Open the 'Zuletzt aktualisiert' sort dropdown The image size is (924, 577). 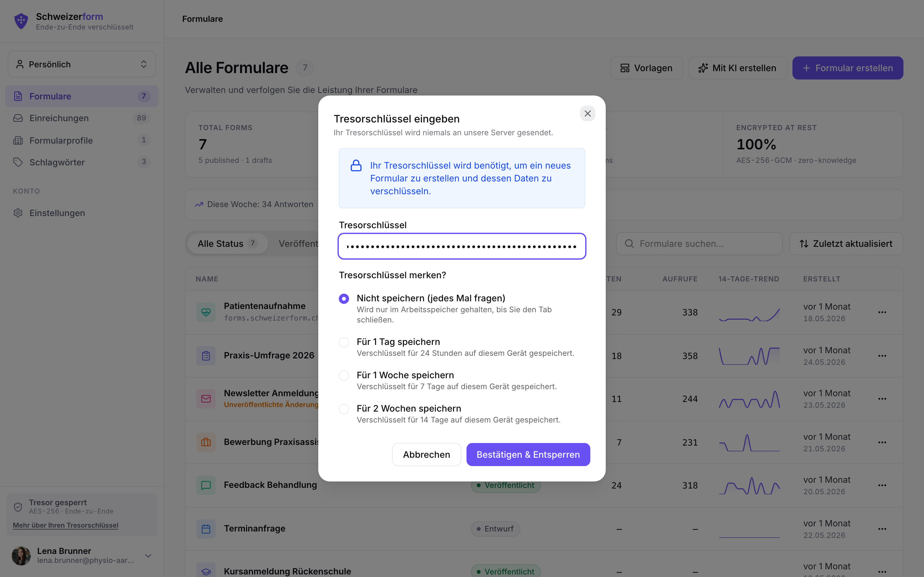[x=846, y=244]
